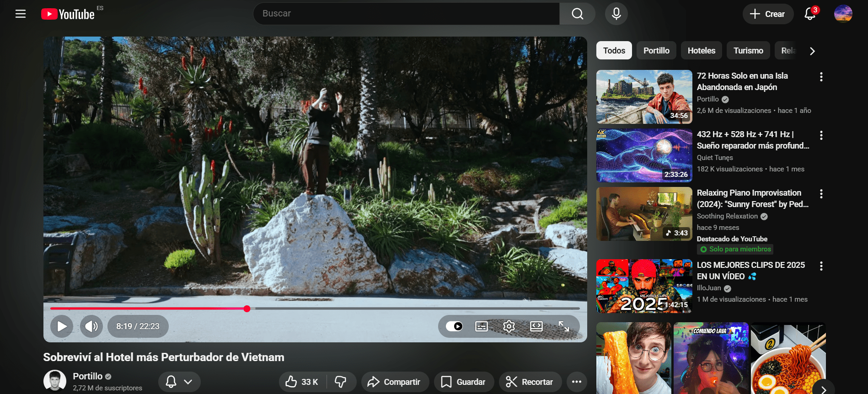Viewport: 868px width, 394px height.
Task: Switch to theater mode view
Action: click(x=536, y=326)
